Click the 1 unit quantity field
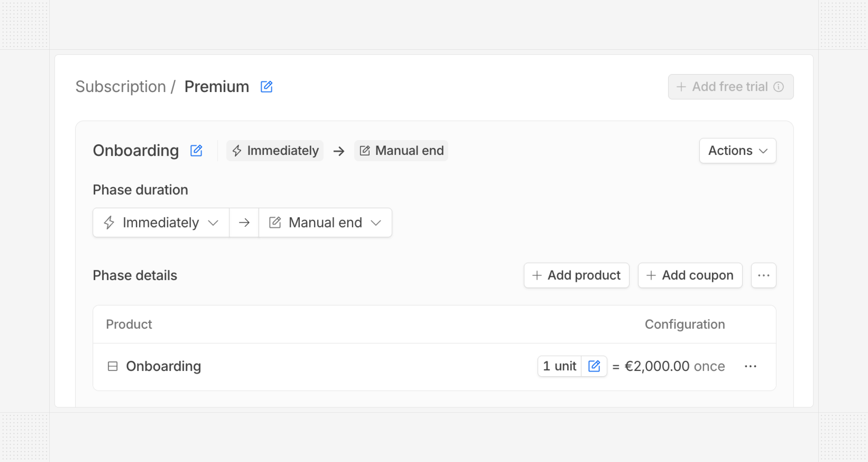 click(x=559, y=366)
